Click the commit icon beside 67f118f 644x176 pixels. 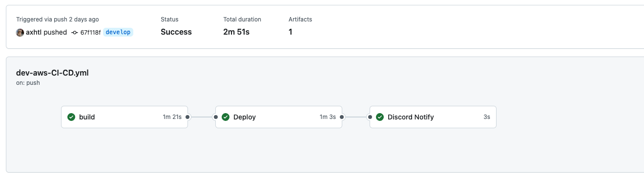(75, 32)
